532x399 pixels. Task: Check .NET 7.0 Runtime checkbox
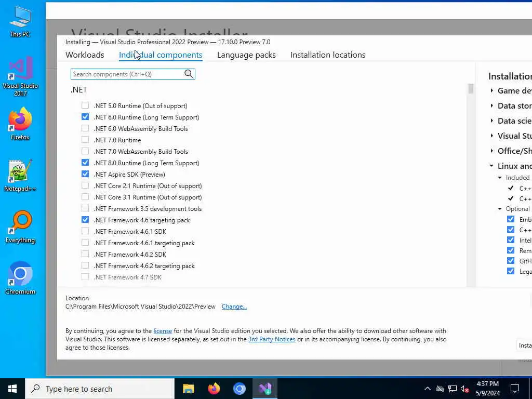85,140
